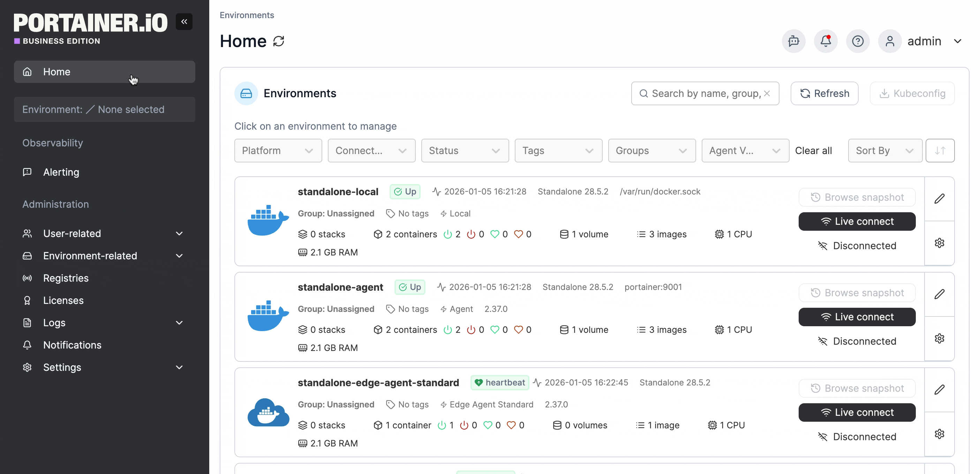Open the Platform filter dropdown
Screen dimensions: 980x474
pos(278,151)
